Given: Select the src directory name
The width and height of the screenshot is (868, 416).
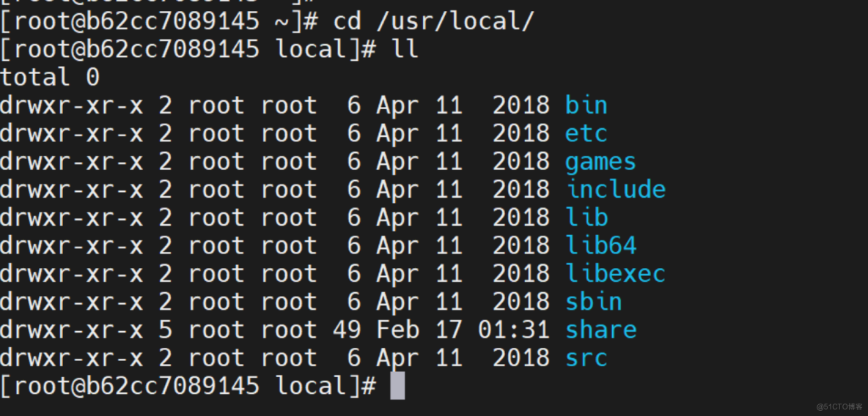Looking at the screenshot, I should click(x=586, y=358).
